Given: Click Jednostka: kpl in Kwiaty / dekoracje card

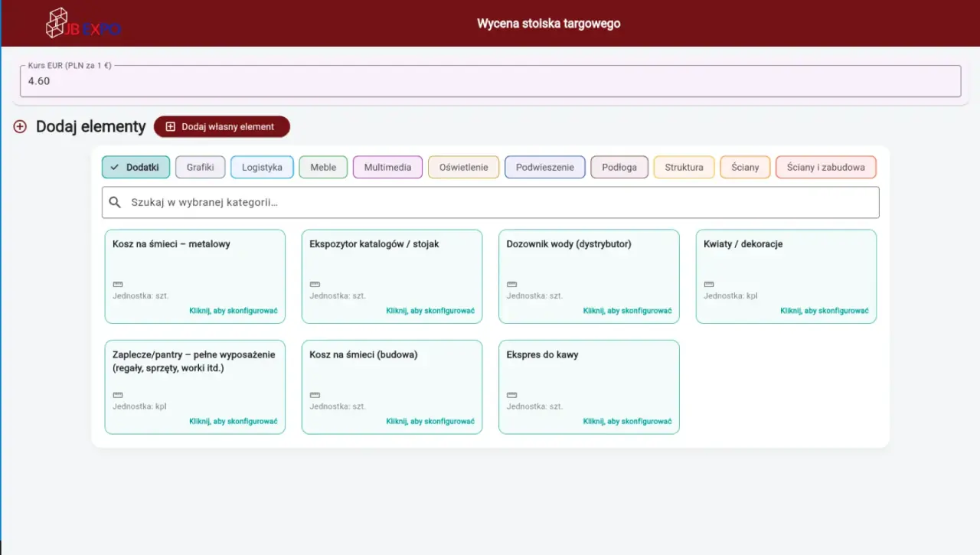Looking at the screenshot, I should coord(730,295).
